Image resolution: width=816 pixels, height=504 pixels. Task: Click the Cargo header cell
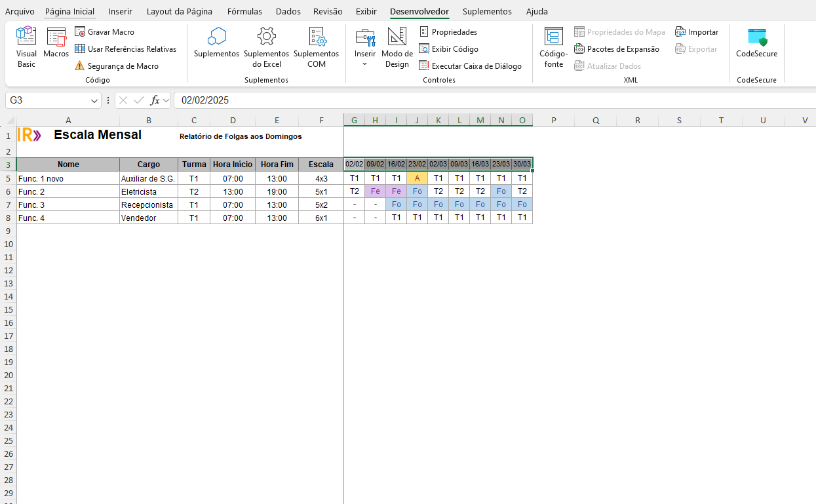pos(149,165)
